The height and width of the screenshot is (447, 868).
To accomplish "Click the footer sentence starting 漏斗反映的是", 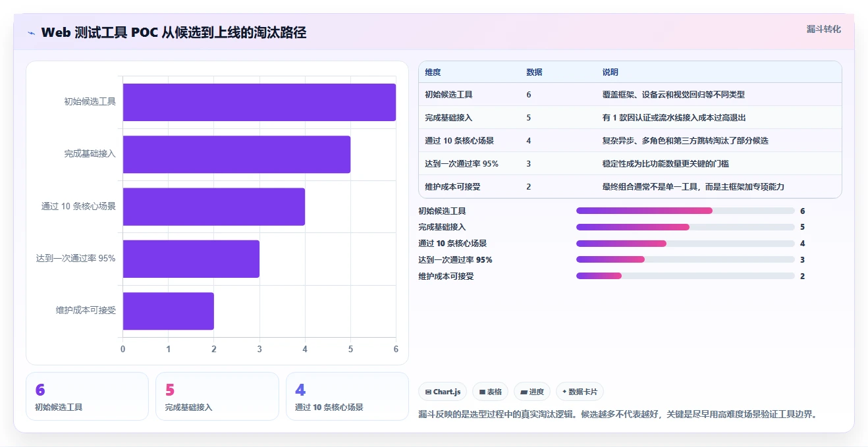I will (x=618, y=415).
